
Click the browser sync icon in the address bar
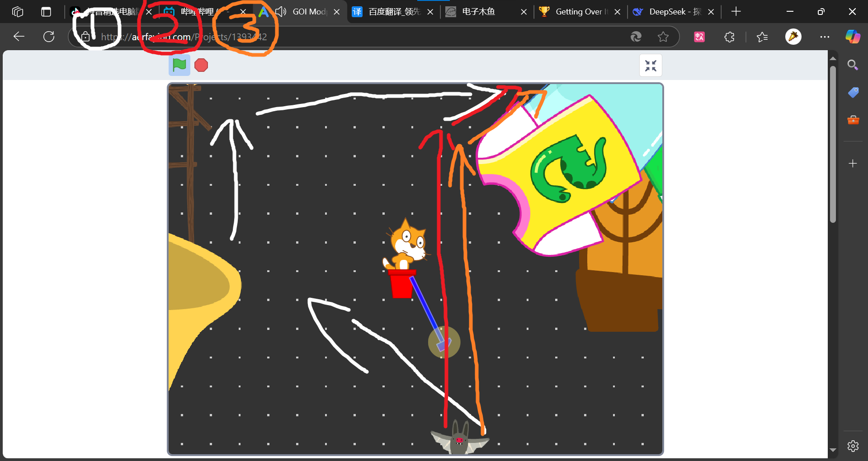click(x=636, y=37)
